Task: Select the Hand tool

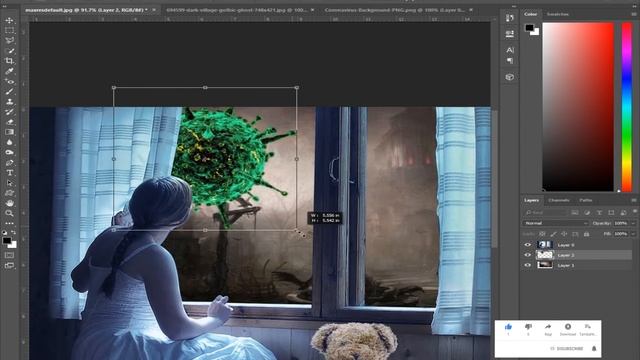Action: click(x=9, y=203)
